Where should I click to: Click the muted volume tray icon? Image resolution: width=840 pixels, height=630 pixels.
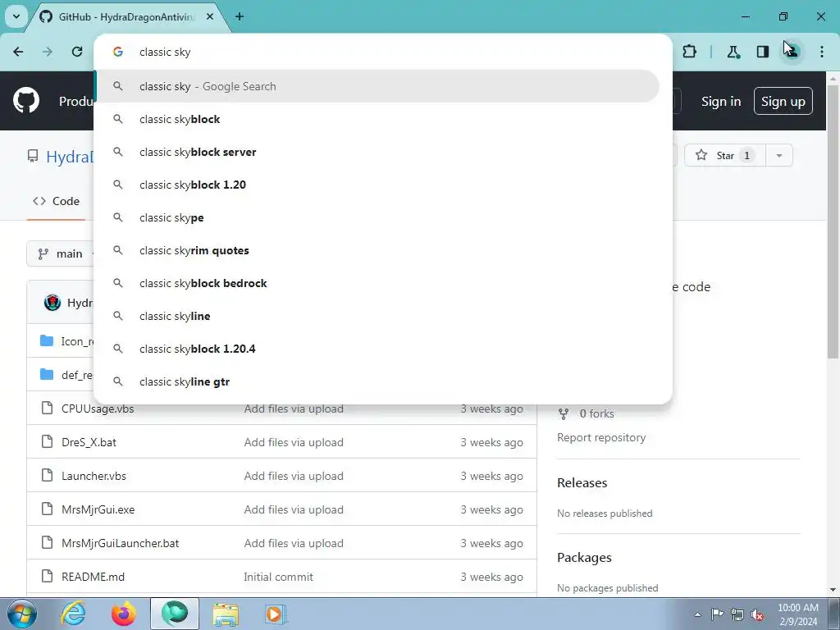(x=757, y=614)
